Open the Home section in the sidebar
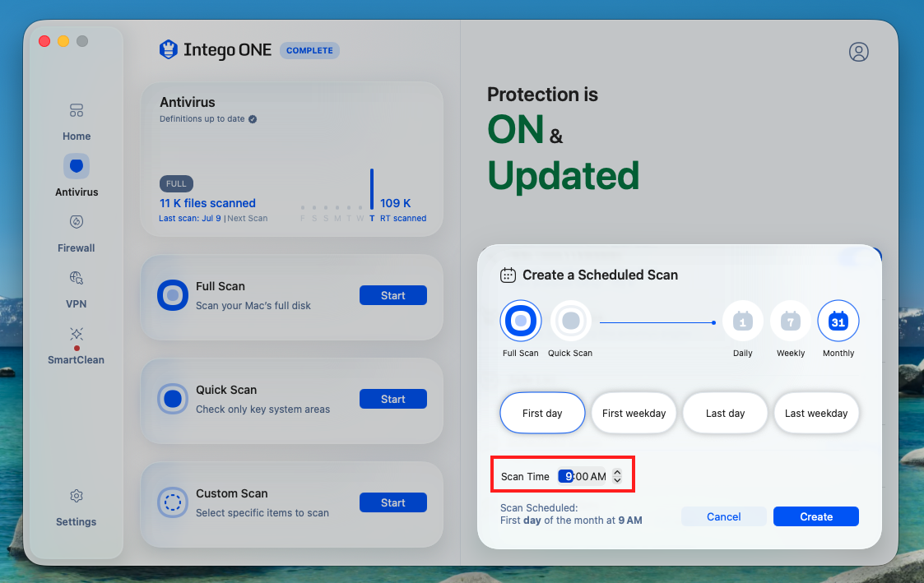924x583 pixels. tap(77, 123)
